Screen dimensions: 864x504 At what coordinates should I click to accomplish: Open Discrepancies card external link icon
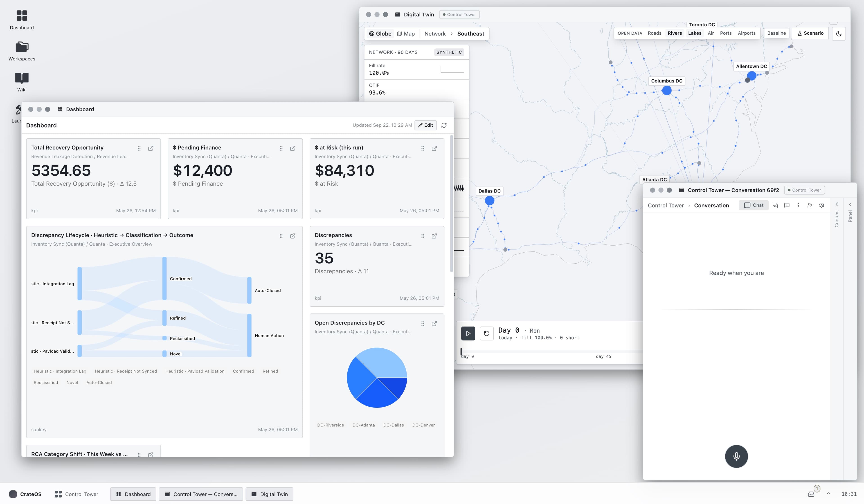(x=434, y=236)
